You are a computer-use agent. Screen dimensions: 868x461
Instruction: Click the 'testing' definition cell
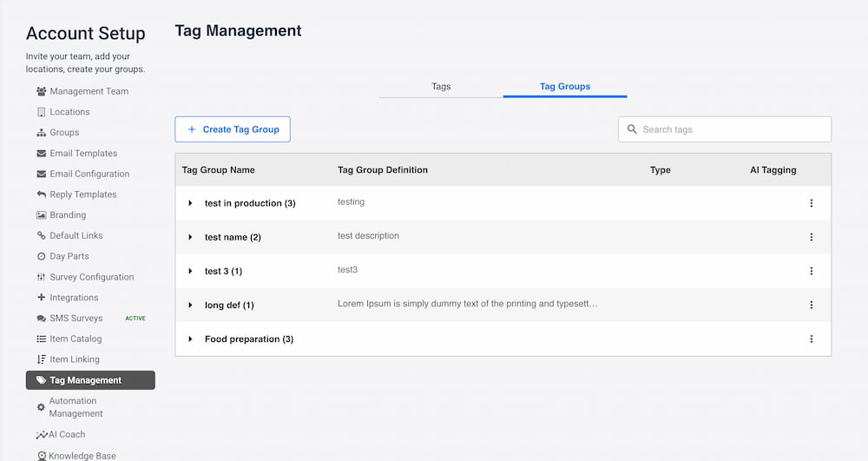click(351, 202)
